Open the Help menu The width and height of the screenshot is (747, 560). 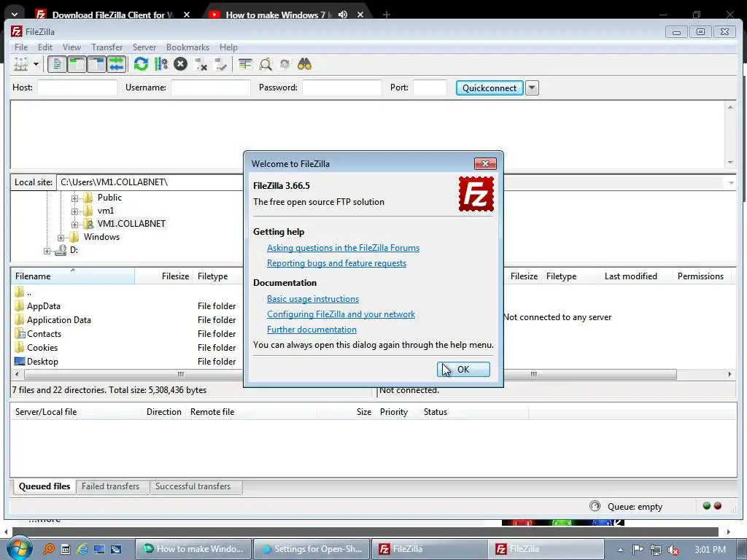pyautogui.click(x=228, y=47)
